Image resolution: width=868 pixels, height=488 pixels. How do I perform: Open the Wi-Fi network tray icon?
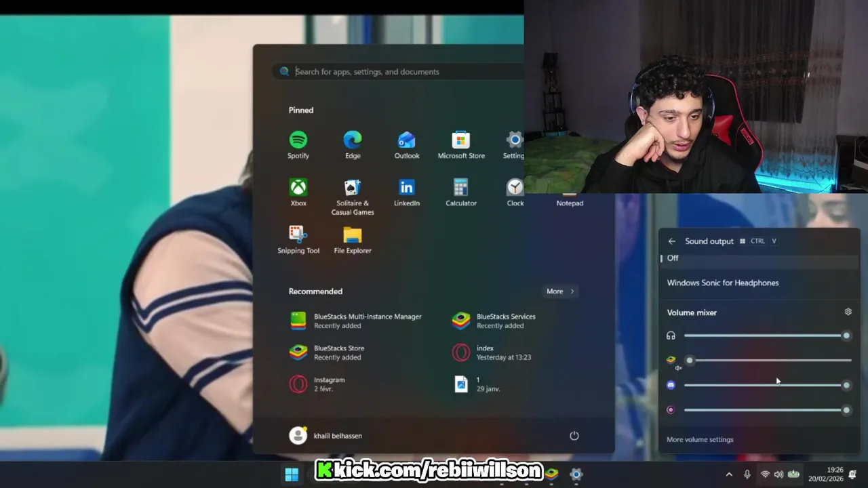[764, 475]
